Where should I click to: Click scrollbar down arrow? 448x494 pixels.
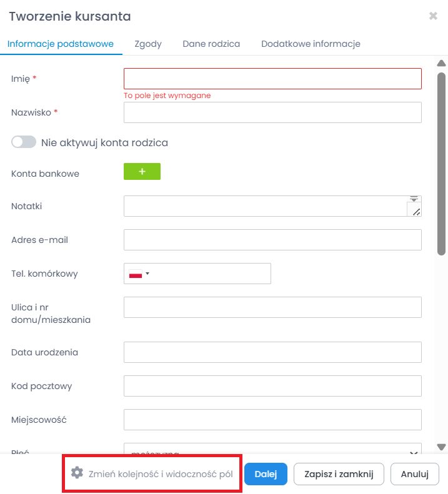pyautogui.click(x=441, y=447)
